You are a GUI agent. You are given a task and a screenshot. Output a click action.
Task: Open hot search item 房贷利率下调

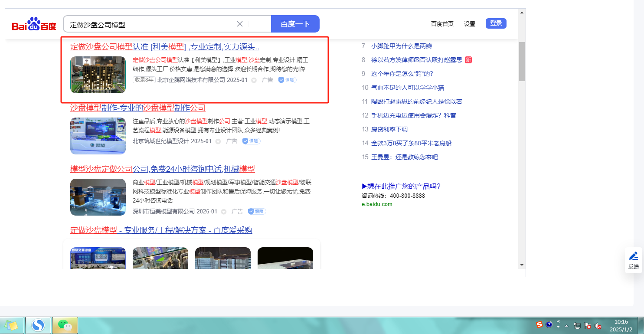point(389,129)
